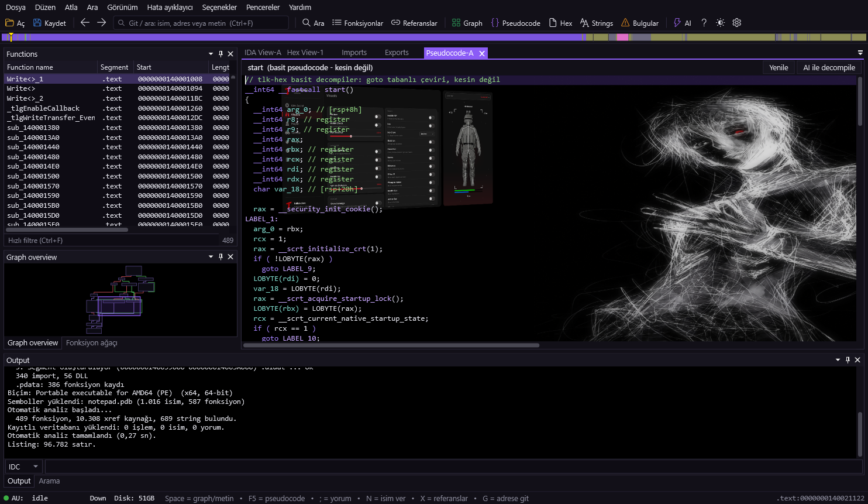Click the address navigation band's yellow marker
The image size is (868, 504).
pyautogui.click(x=11, y=37)
